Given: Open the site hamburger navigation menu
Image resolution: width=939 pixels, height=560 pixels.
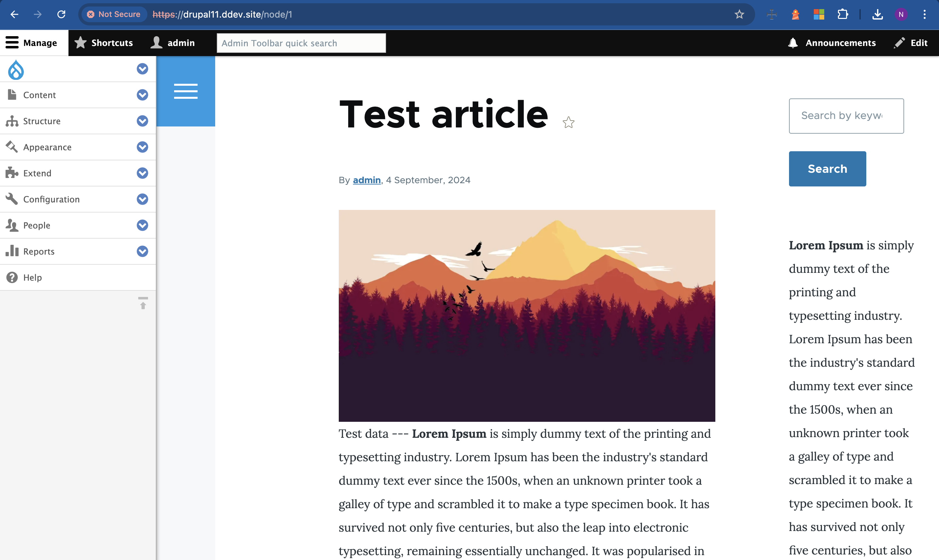Looking at the screenshot, I should click(x=186, y=91).
